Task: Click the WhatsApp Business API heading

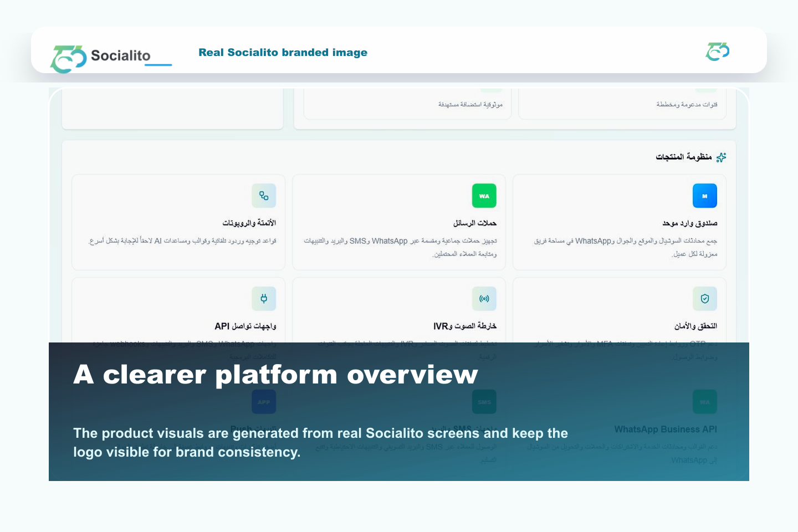Action: click(x=666, y=429)
